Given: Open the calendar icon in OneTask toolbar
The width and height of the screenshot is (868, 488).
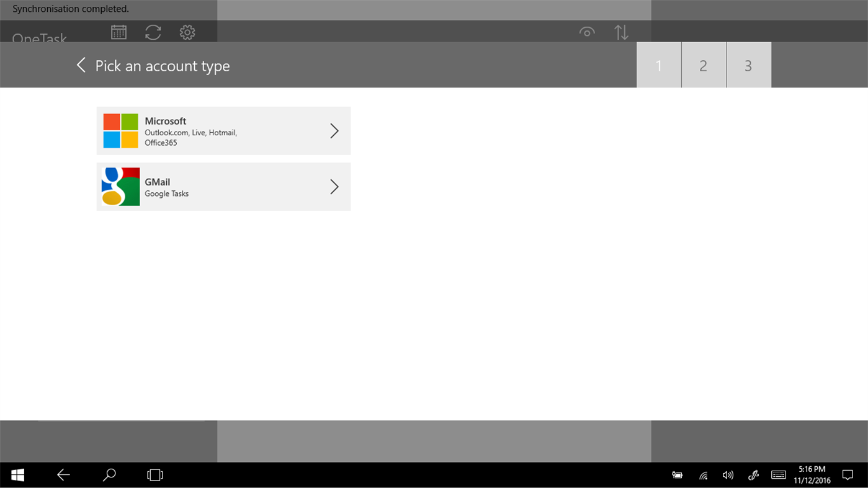Looking at the screenshot, I should click(119, 32).
